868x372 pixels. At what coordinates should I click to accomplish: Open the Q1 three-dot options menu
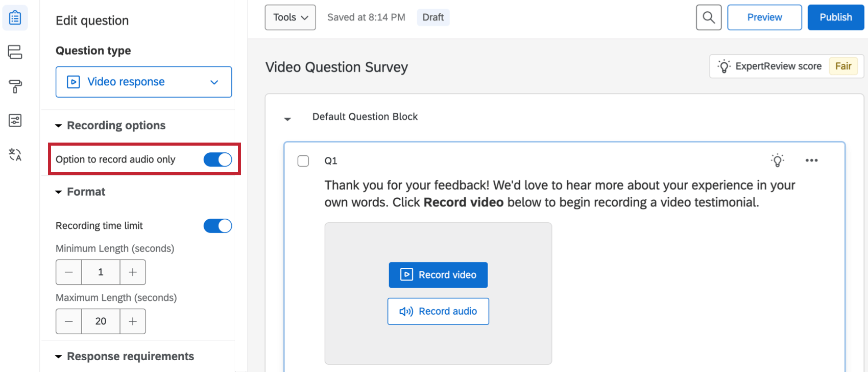pyautogui.click(x=811, y=160)
